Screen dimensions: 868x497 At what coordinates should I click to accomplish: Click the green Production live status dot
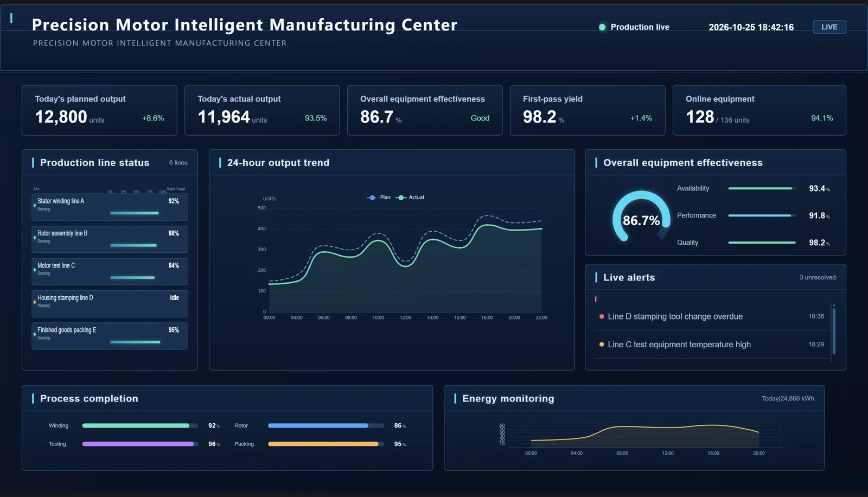pos(602,27)
